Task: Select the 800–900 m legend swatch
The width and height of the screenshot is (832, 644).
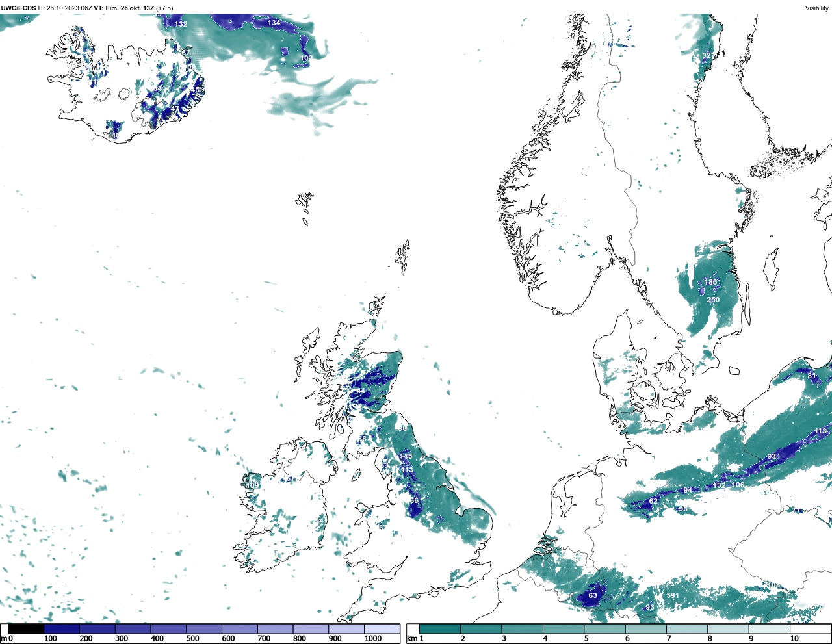Action: [x=311, y=628]
